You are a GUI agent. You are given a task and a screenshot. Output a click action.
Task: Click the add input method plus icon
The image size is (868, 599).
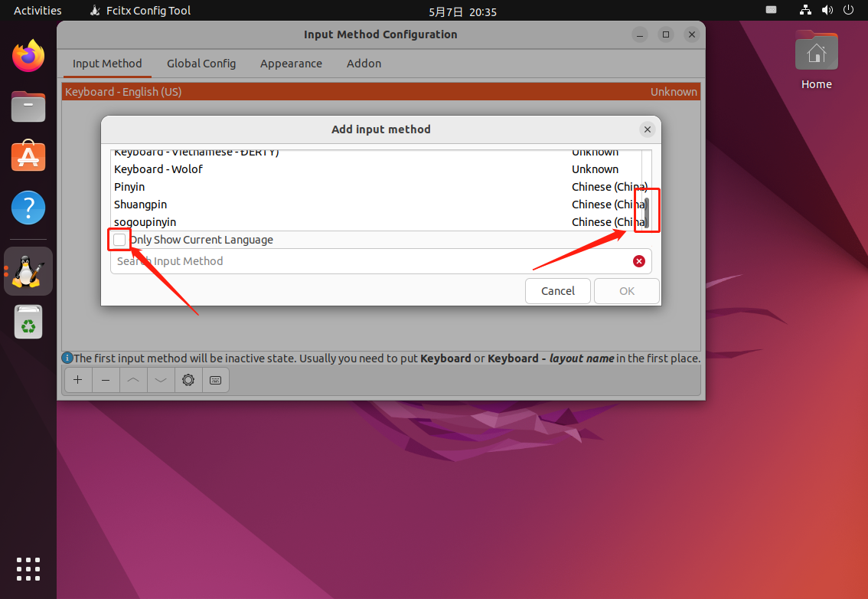point(77,380)
